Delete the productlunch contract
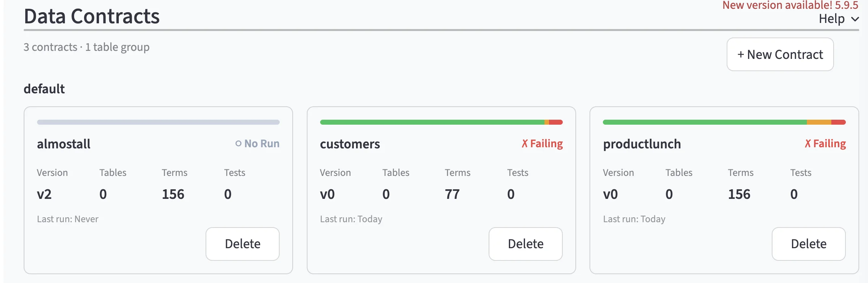This screenshot has width=868, height=283. pos(808,244)
